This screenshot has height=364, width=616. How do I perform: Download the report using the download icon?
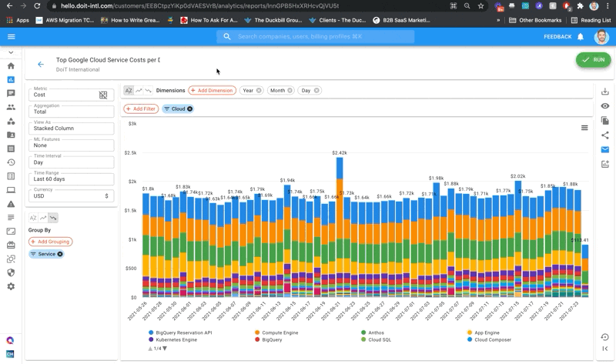tap(605, 92)
